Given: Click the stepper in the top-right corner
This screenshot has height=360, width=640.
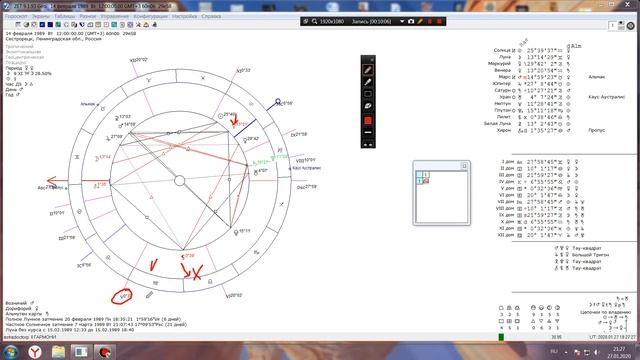Looking at the screenshot, I should click(621, 26).
